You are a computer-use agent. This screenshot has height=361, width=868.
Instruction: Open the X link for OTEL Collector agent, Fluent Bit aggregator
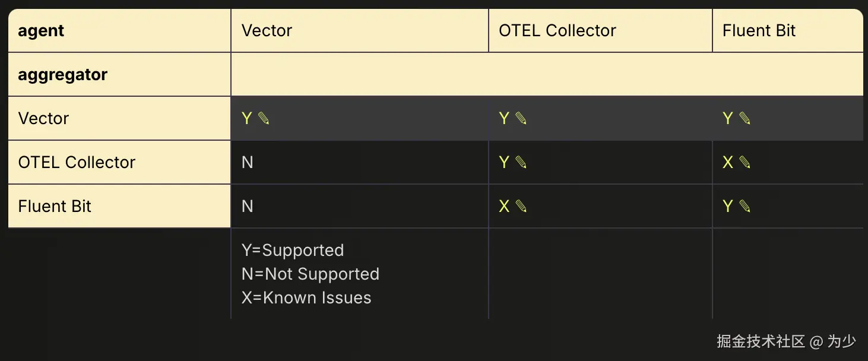[x=504, y=207]
